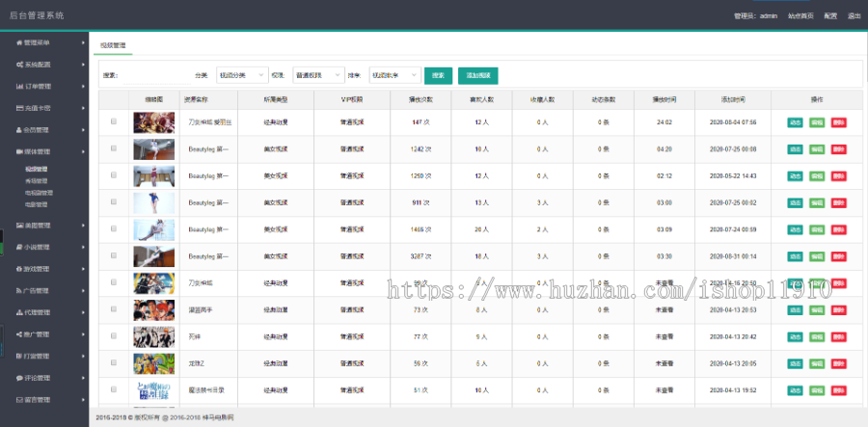This screenshot has width=868, height=427.
Task: Click the RSS icon beside 广告管理
Action: [x=19, y=291]
